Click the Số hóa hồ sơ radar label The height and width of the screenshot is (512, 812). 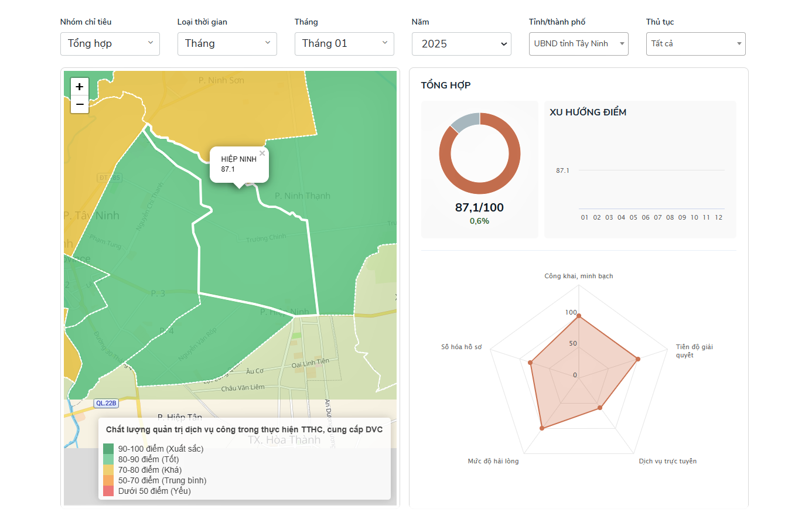pos(461,347)
